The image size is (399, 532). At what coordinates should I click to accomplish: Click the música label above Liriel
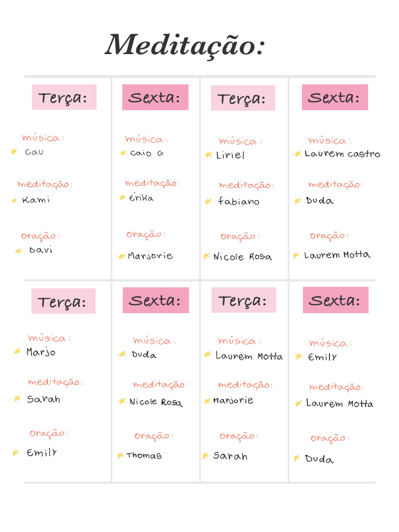[240, 141]
